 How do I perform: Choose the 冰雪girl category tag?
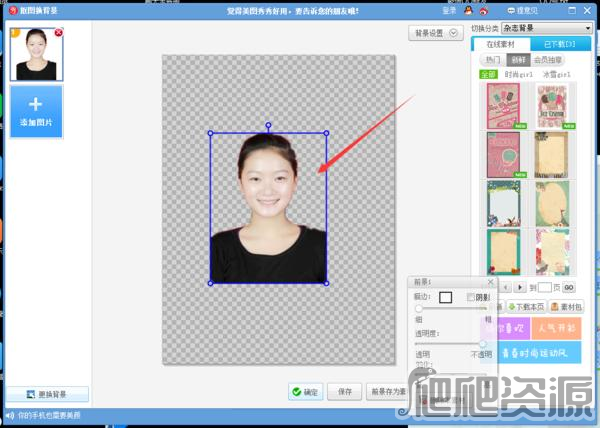(x=557, y=74)
